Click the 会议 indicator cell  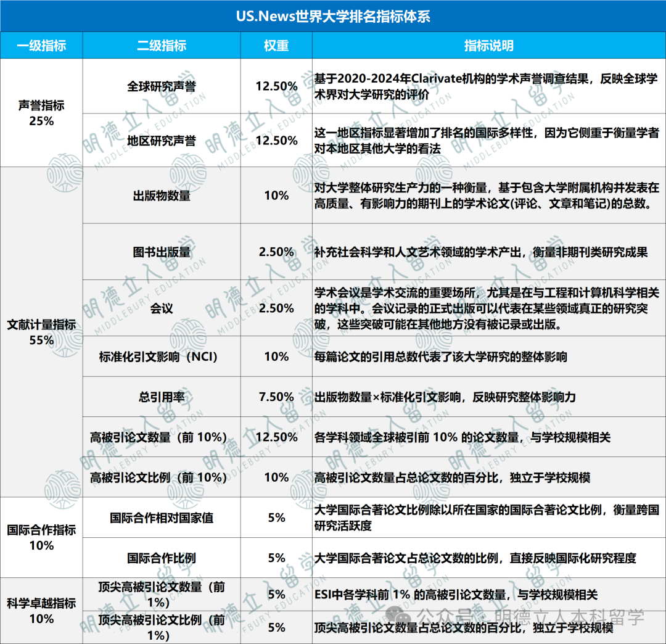[x=162, y=308]
